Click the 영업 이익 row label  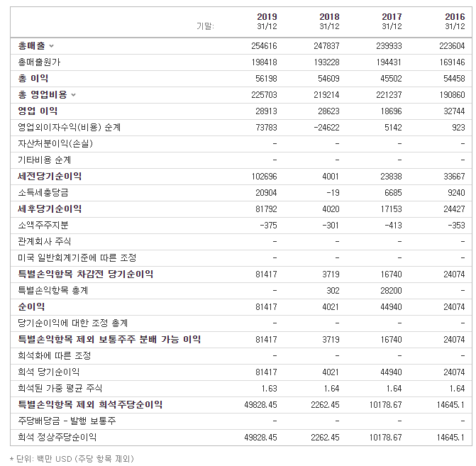tap(38, 111)
